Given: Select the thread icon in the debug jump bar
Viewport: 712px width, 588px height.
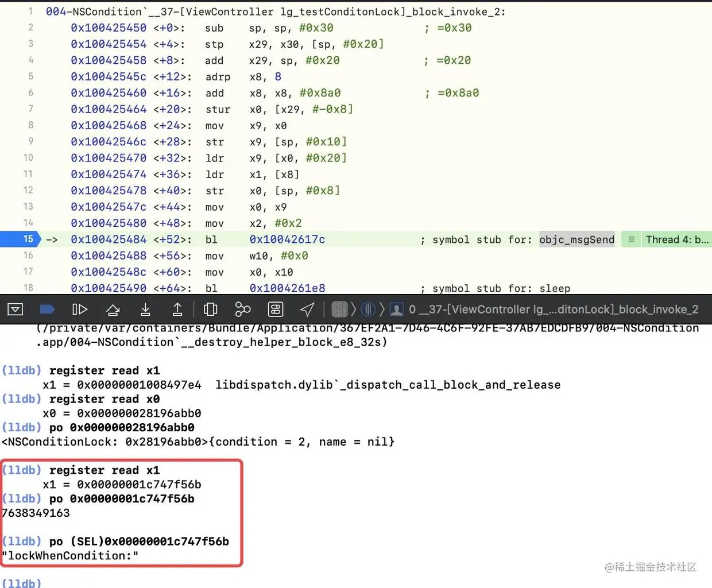Looking at the screenshot, I should pyautogui.click(x=368, y=310).
